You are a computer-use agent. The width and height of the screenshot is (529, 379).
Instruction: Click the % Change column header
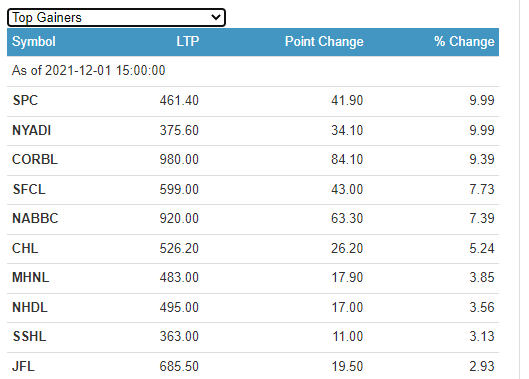click(x=464, y=42)
